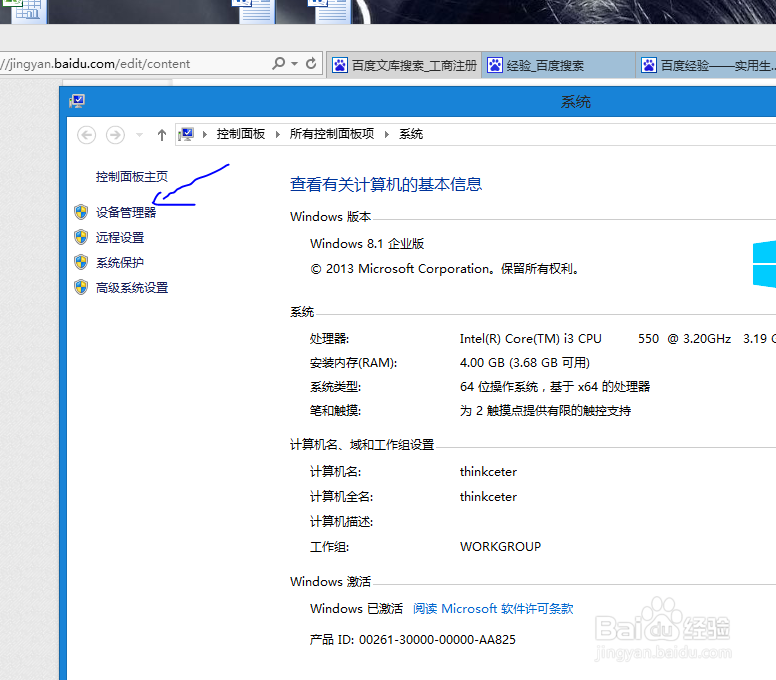Image resolution: width=776 pixels, height=680 pixels.
Task: Click Baidu paw icon on 百度经验 tab
Action: click(649, 65)
